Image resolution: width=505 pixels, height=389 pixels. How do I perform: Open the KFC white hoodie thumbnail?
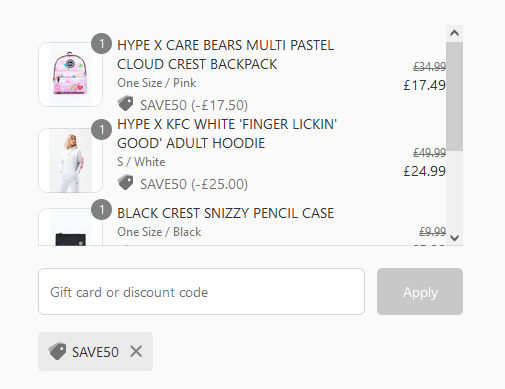pyautogui.click(x=70, y=160)
